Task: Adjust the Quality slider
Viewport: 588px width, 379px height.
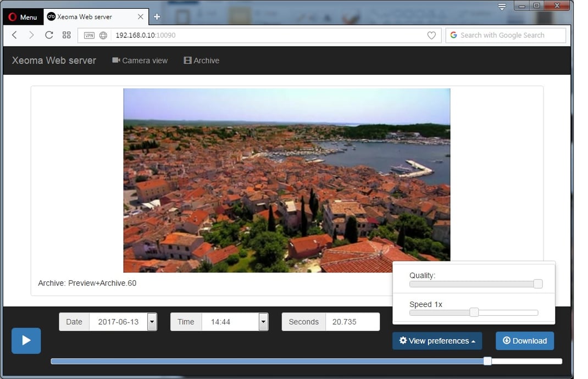Action: [x=475, y=284]
